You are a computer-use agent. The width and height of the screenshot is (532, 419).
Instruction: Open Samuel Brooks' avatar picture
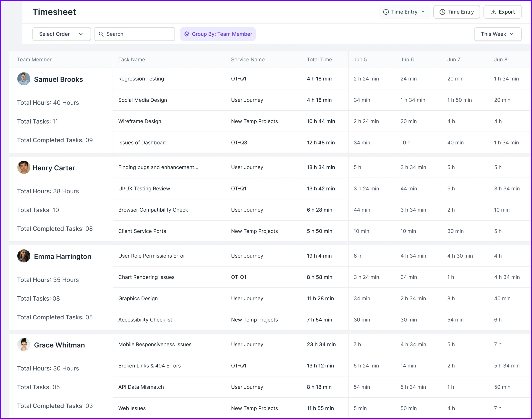point(24,79)
